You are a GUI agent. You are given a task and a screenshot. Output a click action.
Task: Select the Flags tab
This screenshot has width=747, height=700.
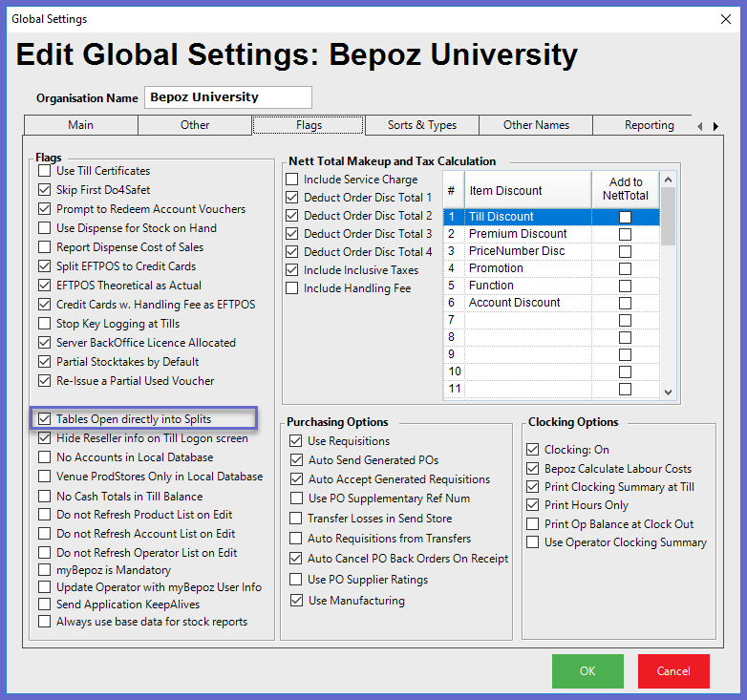click(309, 125)
